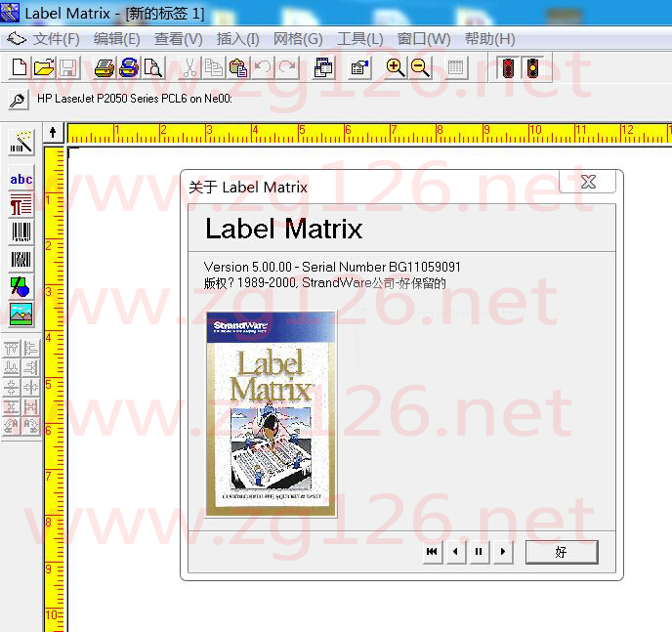Select the picture insert tool

click(x=21, y=315)
